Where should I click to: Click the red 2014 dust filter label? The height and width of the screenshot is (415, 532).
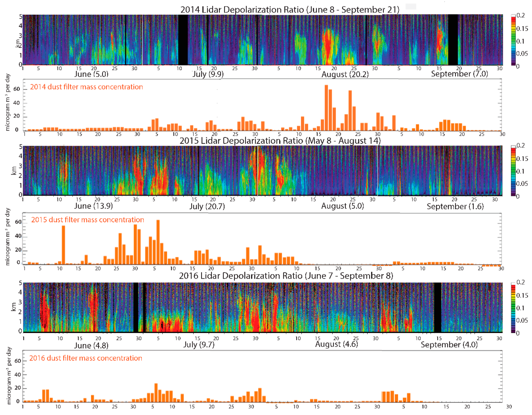pyautogui.click(x=86, y=87)
